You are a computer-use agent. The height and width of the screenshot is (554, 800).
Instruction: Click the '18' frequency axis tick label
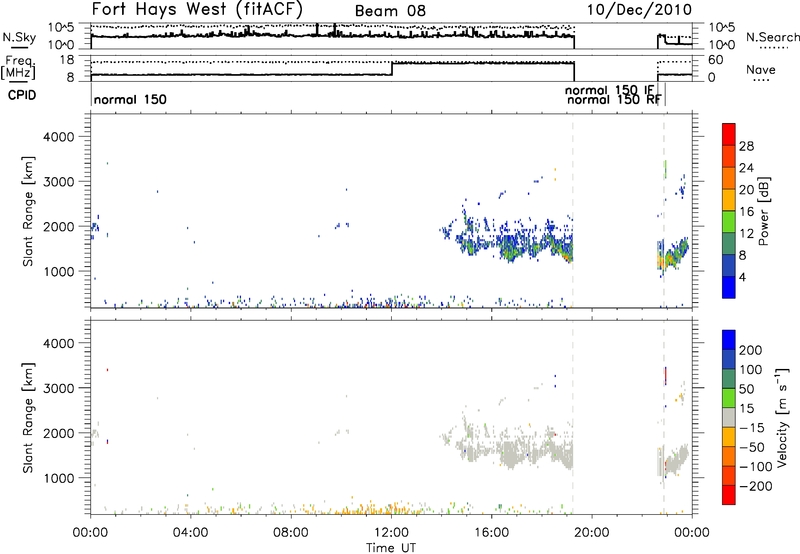(67, 60)
